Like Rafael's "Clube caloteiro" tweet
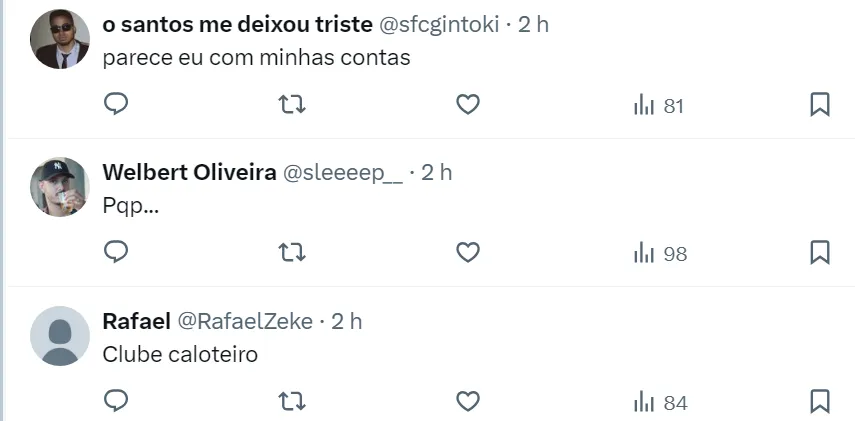The width and height of the screenshot is (855, 421). coord(467,401)
